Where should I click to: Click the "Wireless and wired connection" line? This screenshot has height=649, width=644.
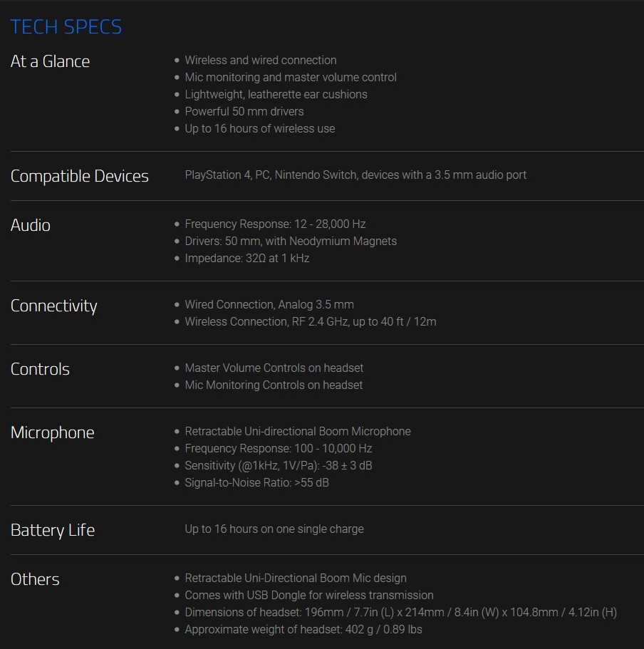click(x=260, y=61)
